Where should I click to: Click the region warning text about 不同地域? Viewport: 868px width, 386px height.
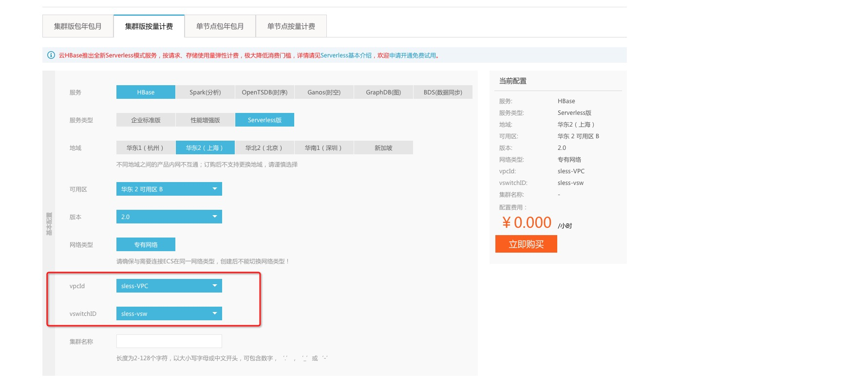207,165
